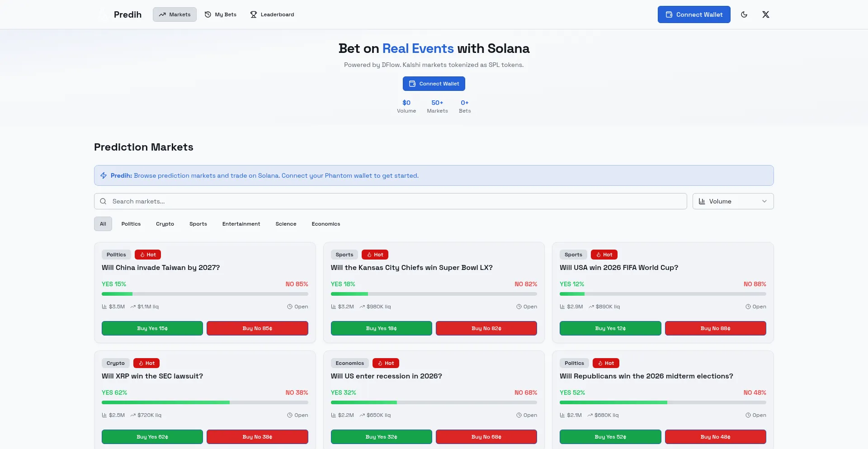Click the Hot flame badge on XRP market
This screenshot has width=868, height=449.
[x=146, y=363]
